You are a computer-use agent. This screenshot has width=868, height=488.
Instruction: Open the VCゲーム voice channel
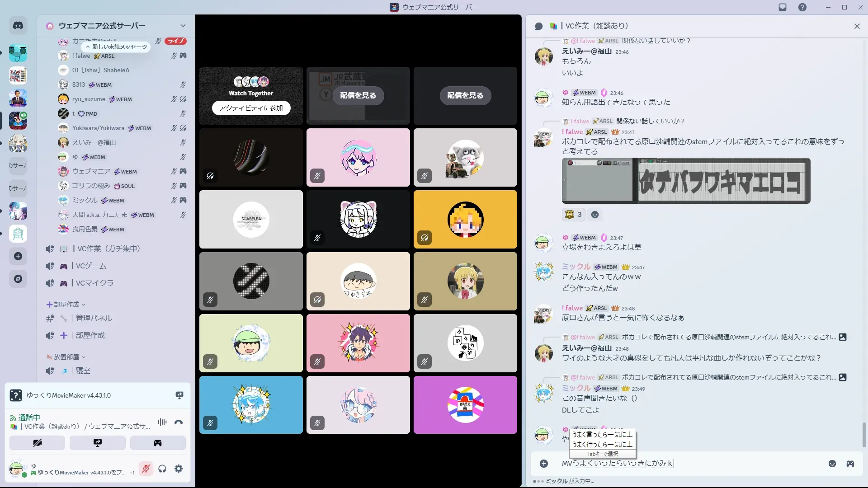(x=91, y=266)
